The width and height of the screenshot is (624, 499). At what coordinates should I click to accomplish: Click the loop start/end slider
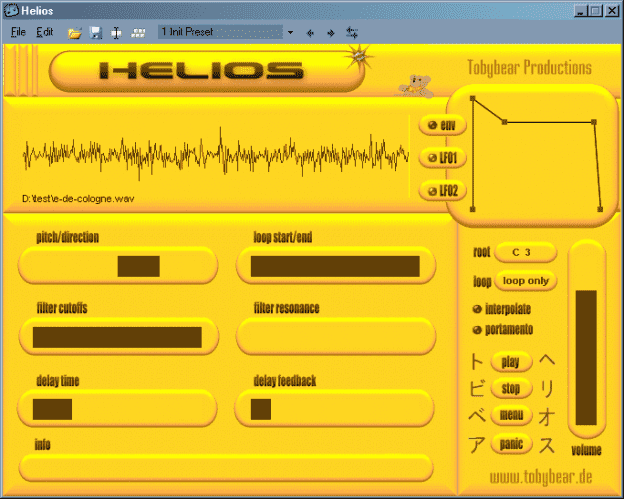tap(335, 266)
